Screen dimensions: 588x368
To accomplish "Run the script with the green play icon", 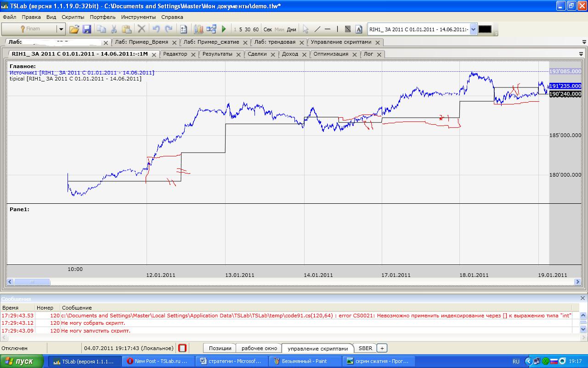I will click(224, 29).
